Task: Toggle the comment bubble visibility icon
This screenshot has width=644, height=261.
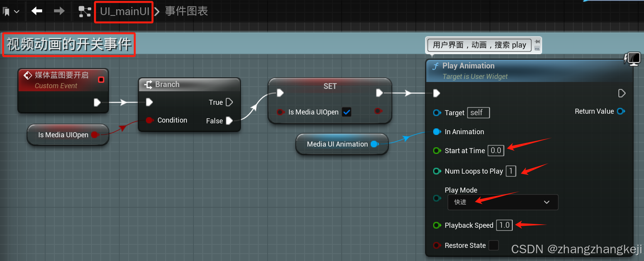Action: [x=537, y=48]
